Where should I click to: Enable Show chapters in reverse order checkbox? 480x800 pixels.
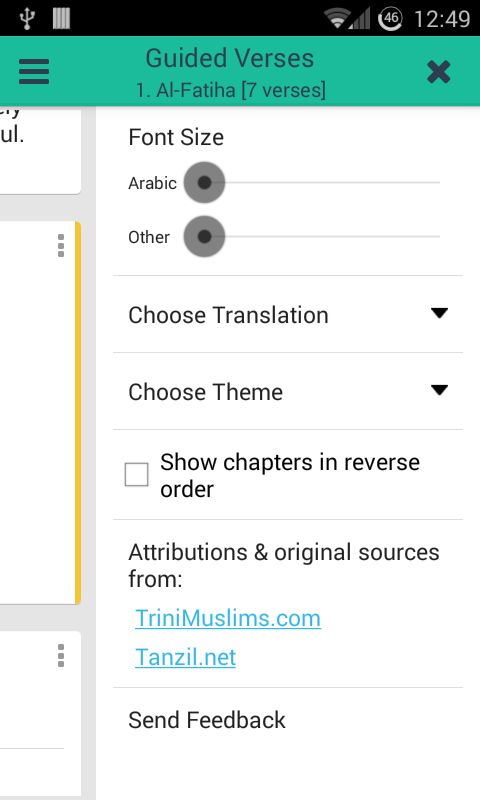pos(137,474)
